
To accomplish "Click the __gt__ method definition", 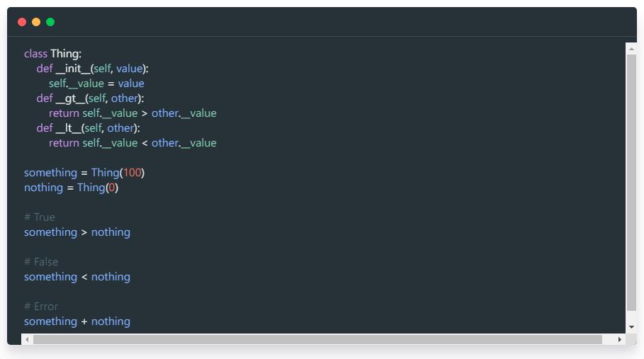I will coord(90,98).
